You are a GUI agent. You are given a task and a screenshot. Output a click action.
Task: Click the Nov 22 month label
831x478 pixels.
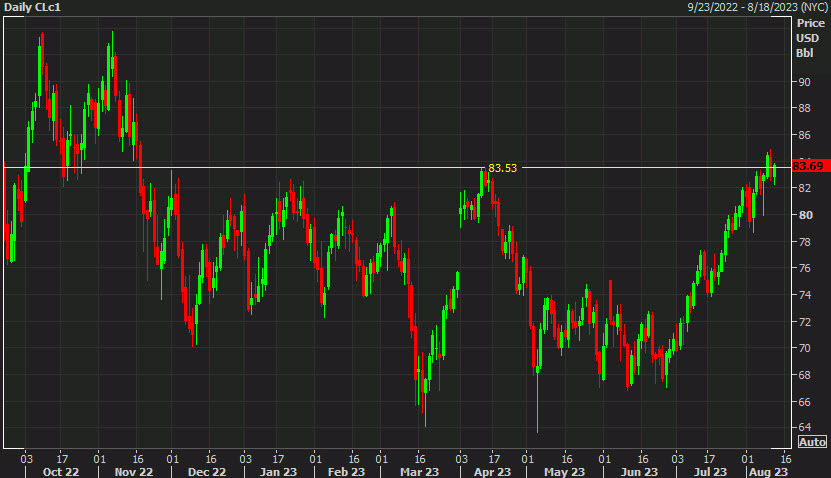tap(134, 472)
